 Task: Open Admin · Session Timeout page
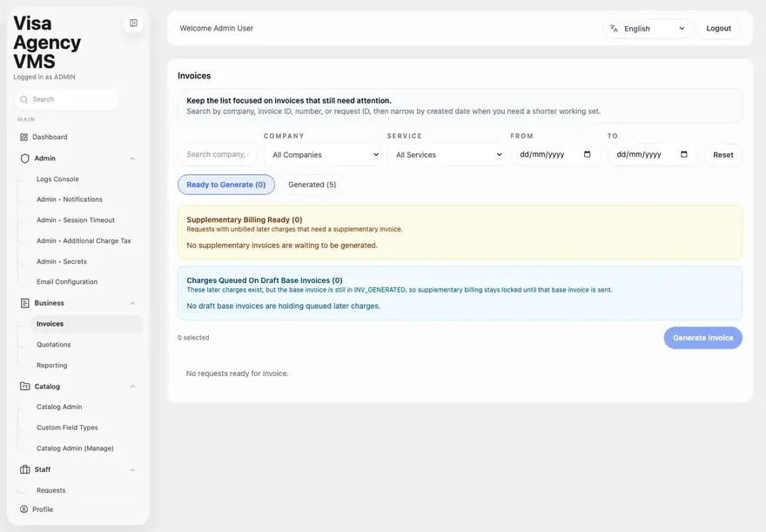click(75, 220)
